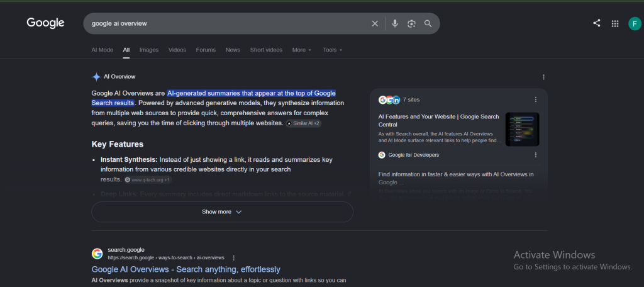Image resolution: width=644 pixels, height=287 pixels.
Task: Click inside the search input field
Action: pos(228,23)
